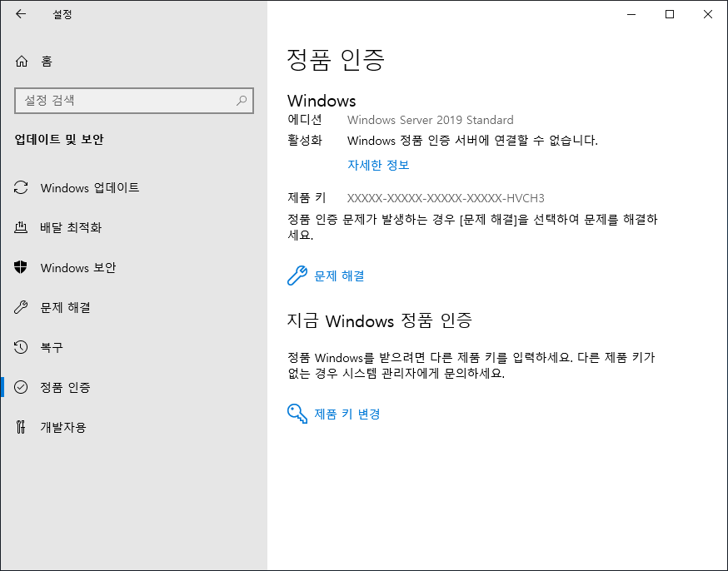
Task: Click the Windows subheading
Action: 322,101
